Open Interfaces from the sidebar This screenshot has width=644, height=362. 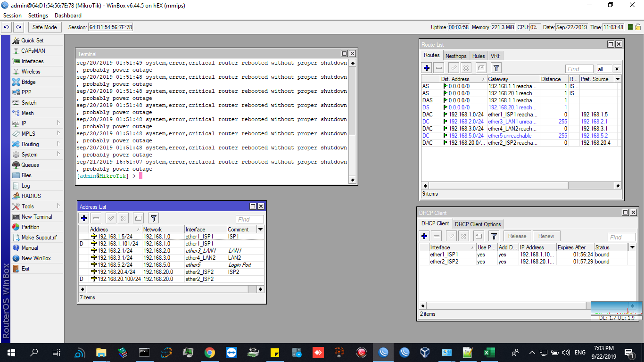[x=37, y=61]
